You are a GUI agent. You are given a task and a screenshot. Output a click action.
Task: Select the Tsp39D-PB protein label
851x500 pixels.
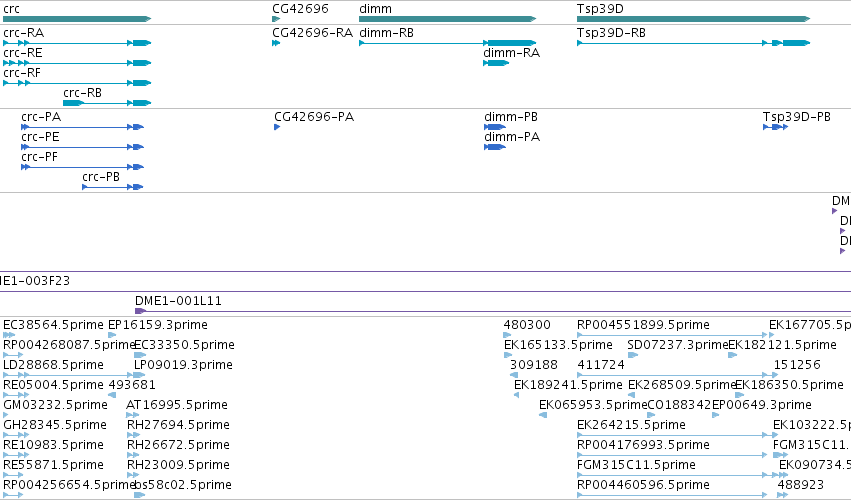pyautogui.click(x=797, y=117)
